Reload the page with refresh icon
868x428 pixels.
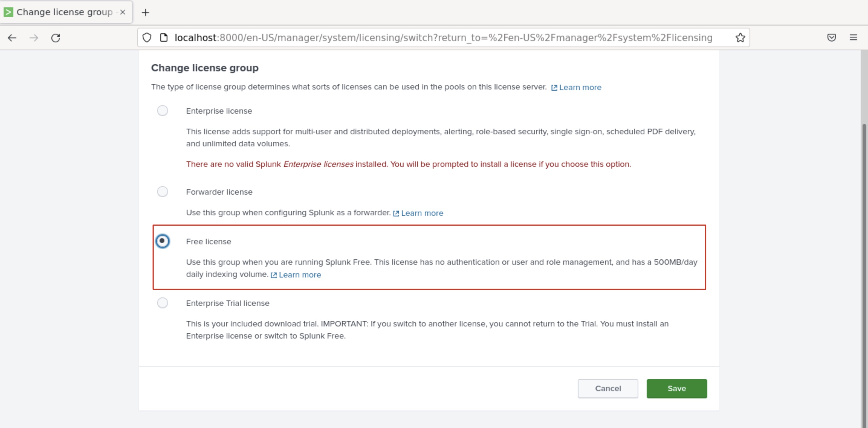(x=56, y=38)
